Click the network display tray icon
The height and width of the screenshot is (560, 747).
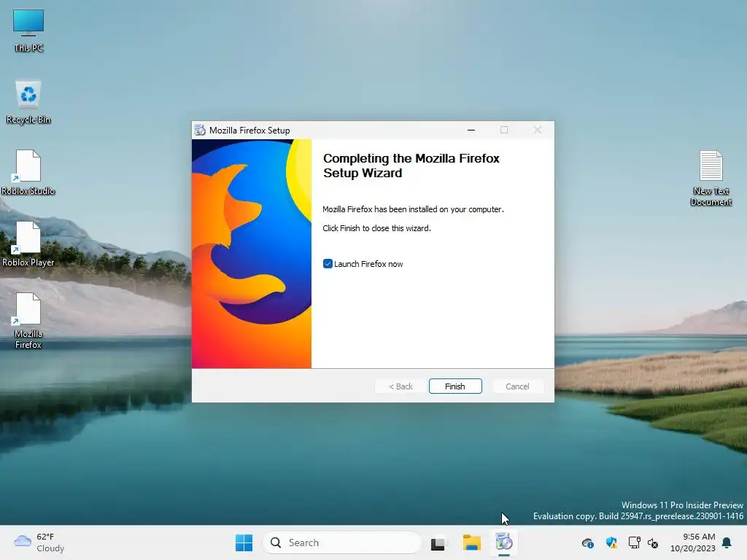pyautogui.click(x=634, y=542)
